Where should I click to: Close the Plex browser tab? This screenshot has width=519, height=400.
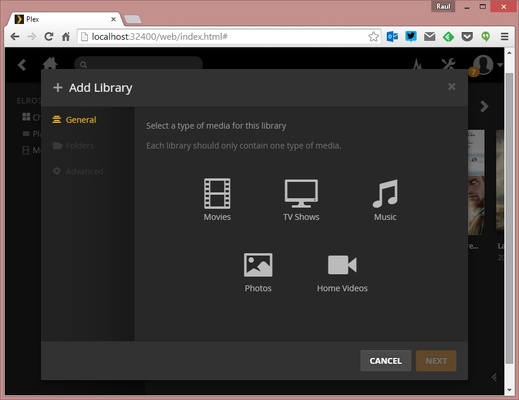coord(113,19)
